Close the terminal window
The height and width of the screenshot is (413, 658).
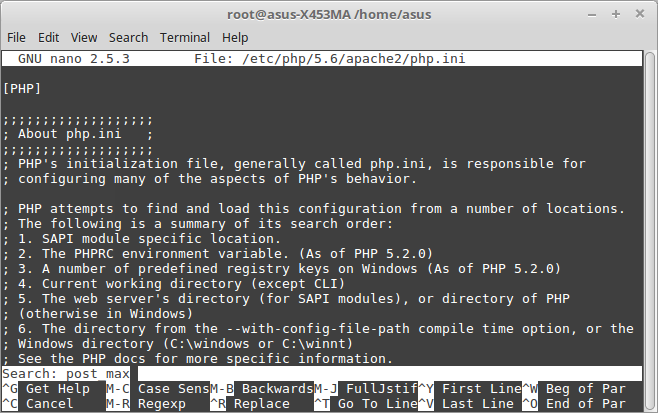click(636, 14)
